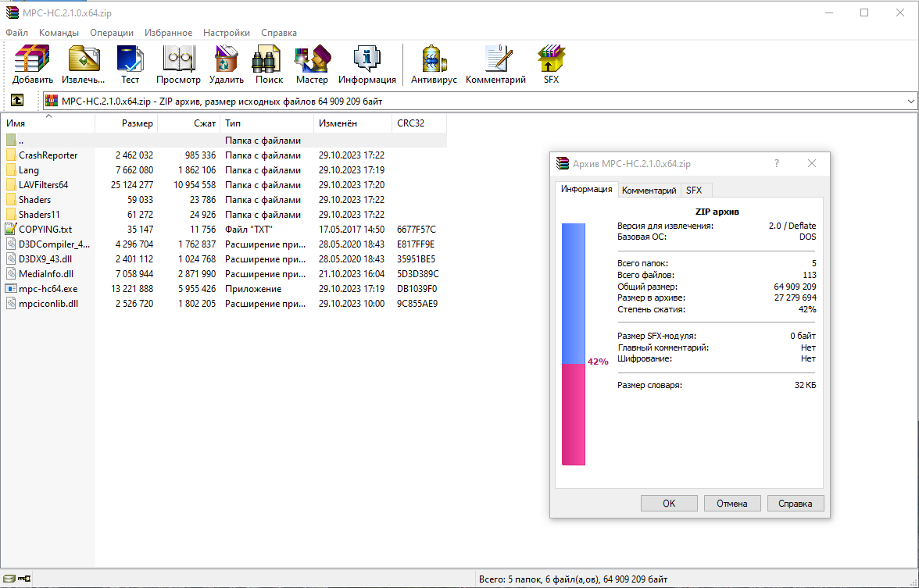919x588 pixels.
Task: Sort by the Тип column header
Action: point(266,123)
